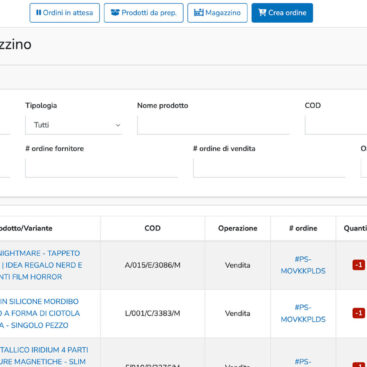Go to the Magazzino section
The width and height of the screenshot is (367, 367).
pos(217,13)
